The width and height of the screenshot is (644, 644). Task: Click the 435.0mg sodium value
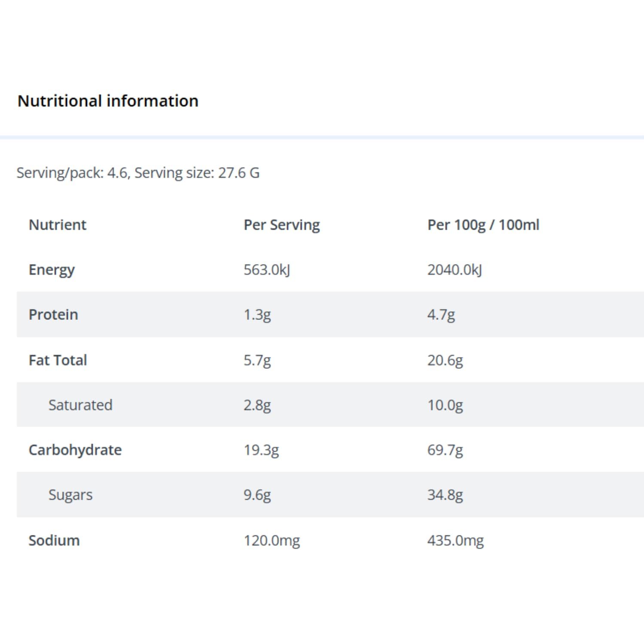[x=455, y=540]
